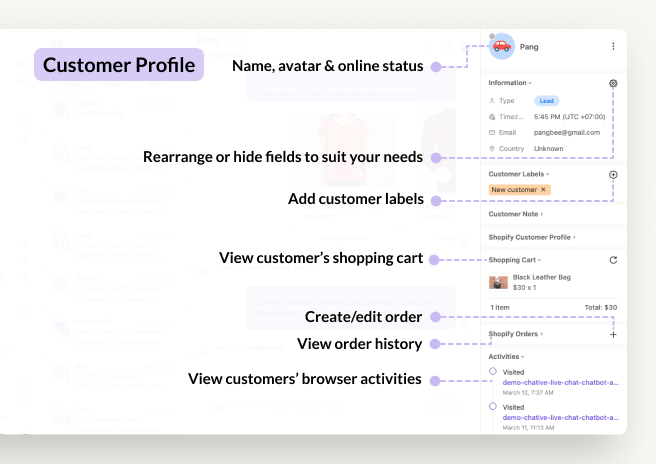Refresh the Shopping Cart
656x464 pixels.
point(613,260)
